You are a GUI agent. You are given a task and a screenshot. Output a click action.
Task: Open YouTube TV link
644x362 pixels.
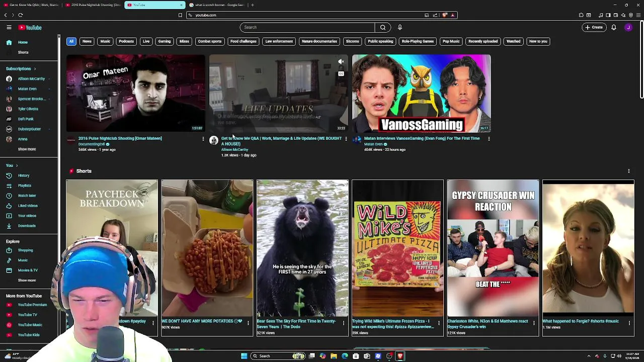tap(29, 315)
